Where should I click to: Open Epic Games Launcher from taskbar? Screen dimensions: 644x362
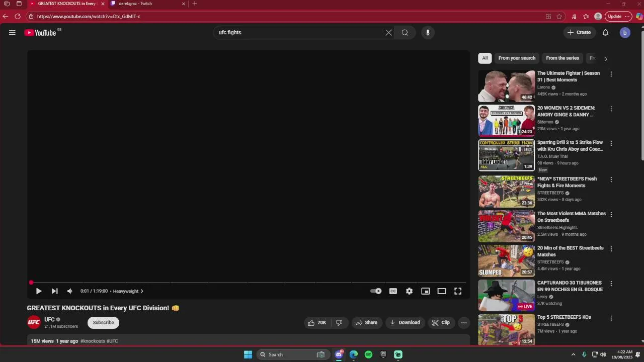pyautogui.click(x=383, y=354)
